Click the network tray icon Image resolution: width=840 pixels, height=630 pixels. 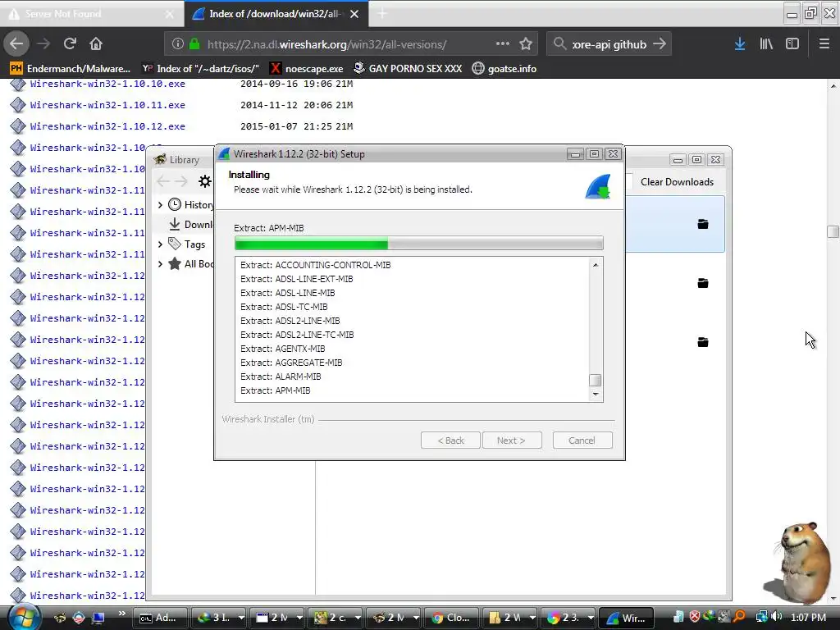(x=762, y=617)
